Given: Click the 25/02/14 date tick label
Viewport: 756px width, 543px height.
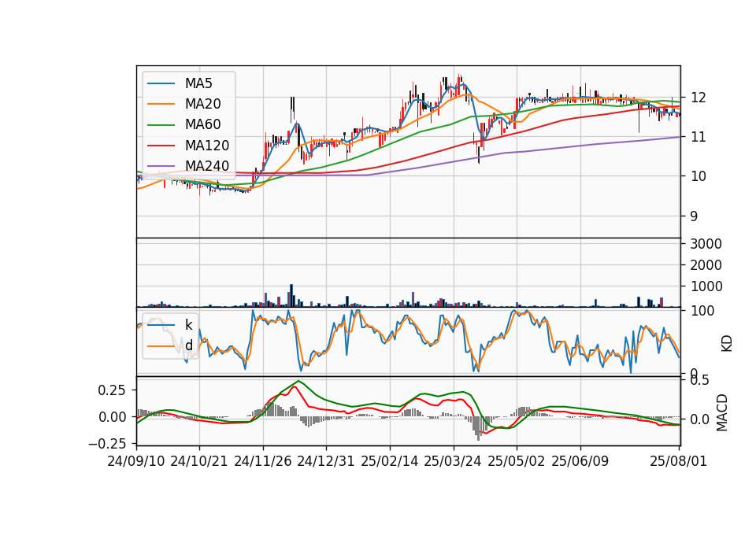Looking at the screenshot, I should (x=390, y=461).
